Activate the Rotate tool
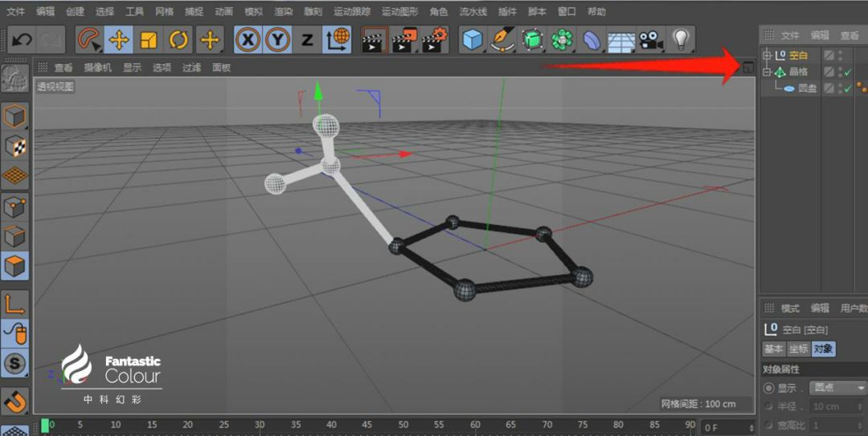Image resolution: width=868 pixels, height=436 pixels. pyautogui.click(x=178, y=40)
